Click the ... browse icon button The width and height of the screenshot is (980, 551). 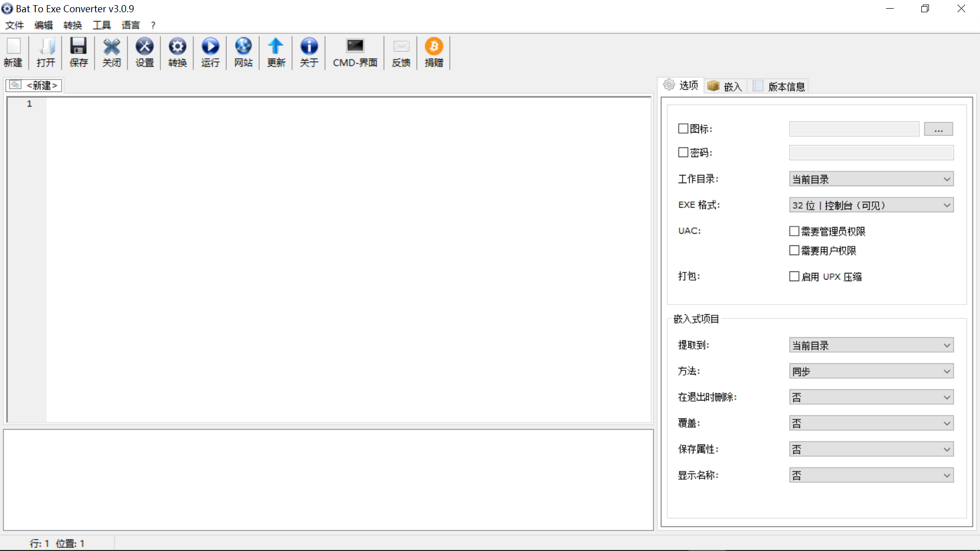click(938, 129)
